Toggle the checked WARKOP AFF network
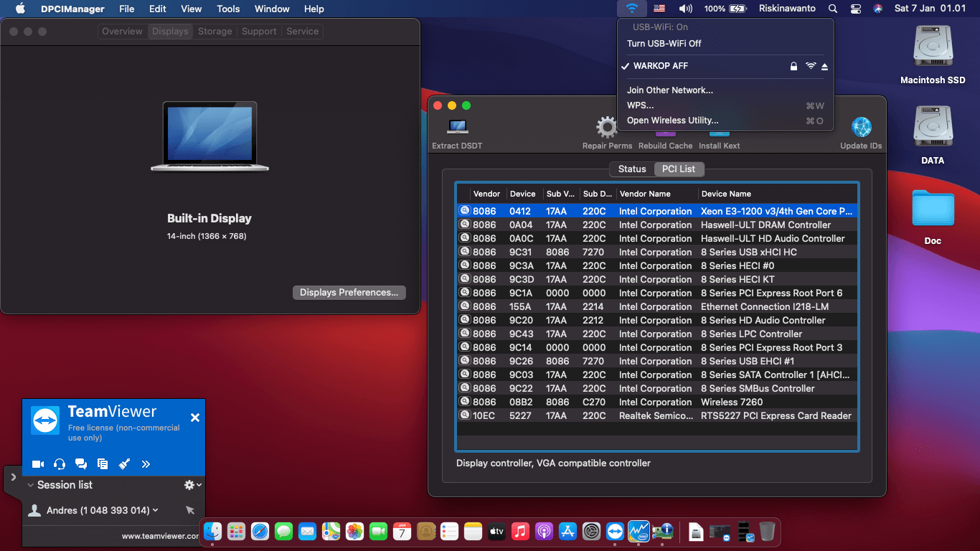The image size is (980, 551). (x=660, y=66)
